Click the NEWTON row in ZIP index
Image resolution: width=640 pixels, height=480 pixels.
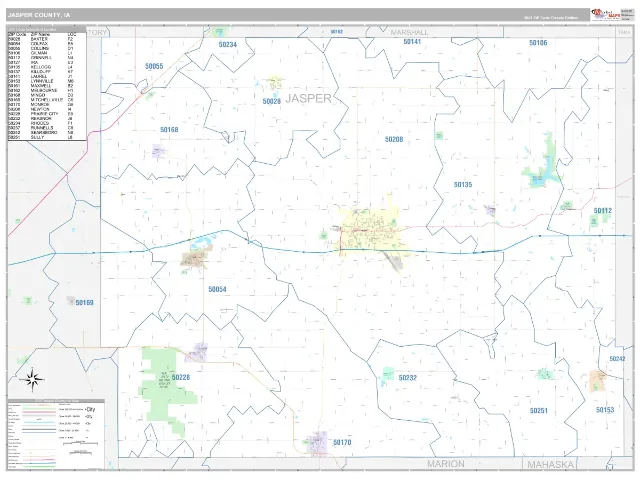[x=41, y=109]
